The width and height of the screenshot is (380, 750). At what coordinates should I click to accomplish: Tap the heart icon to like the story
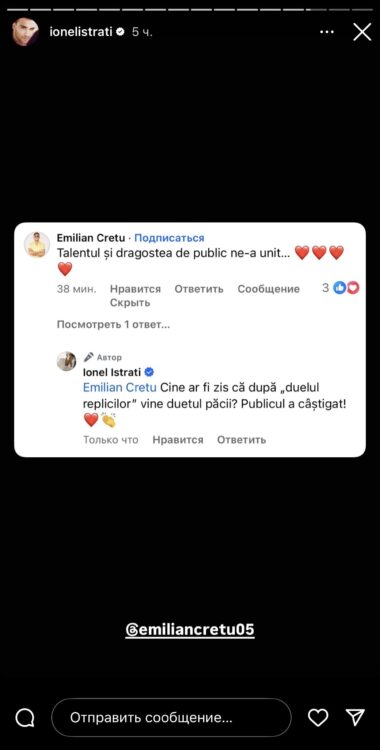[x=318, y=717]
